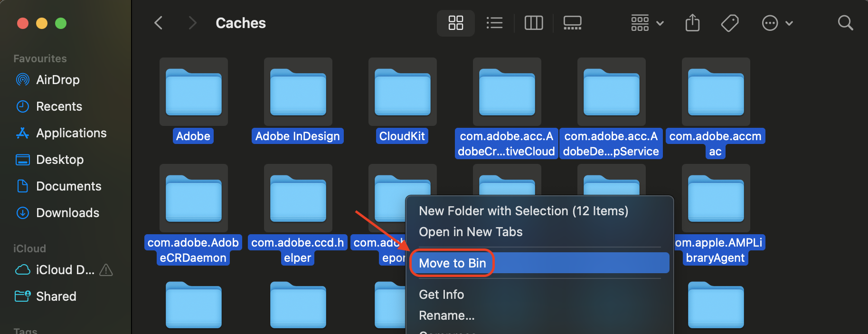The width and height of the screenshot is (868, 334).
Task: Go forward with the right chevron
Action: click(192, 23)
